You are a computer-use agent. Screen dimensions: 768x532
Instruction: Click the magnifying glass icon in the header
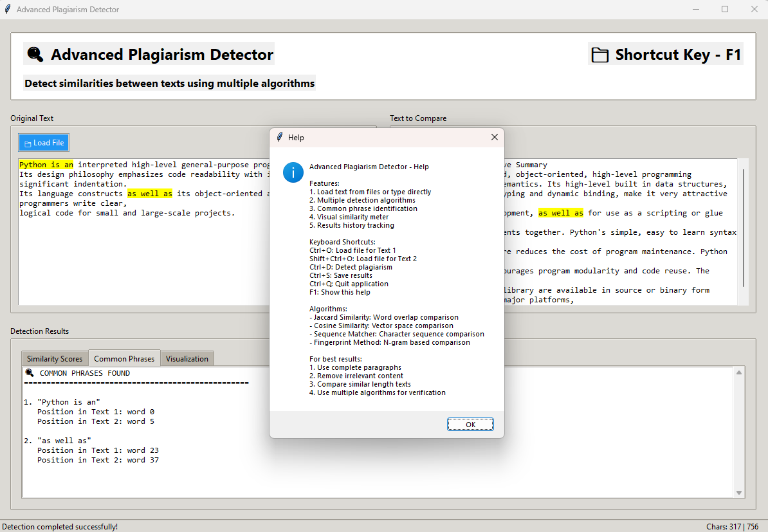pyautogui.click(x=35, y=55)
